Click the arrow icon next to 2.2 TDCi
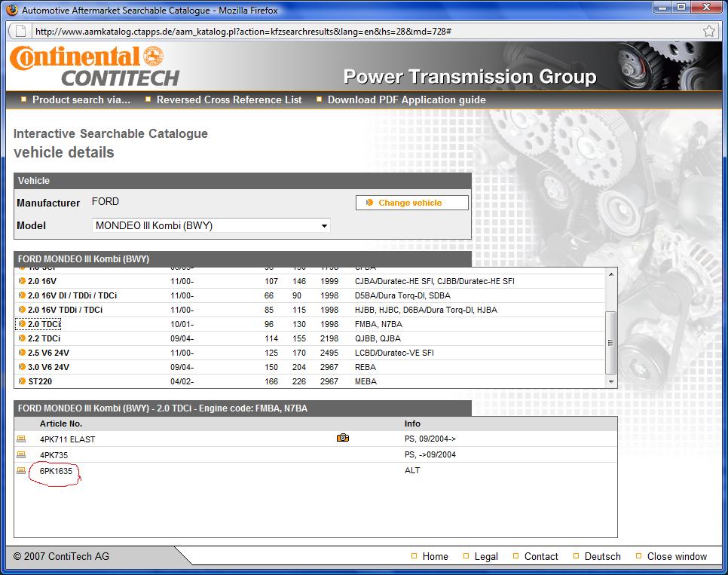The width and height of the screenshot is (728, 575). (22, 338)
